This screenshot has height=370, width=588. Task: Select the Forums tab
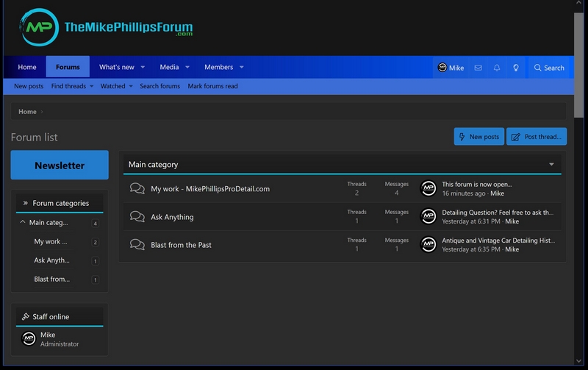coord(68,67)
